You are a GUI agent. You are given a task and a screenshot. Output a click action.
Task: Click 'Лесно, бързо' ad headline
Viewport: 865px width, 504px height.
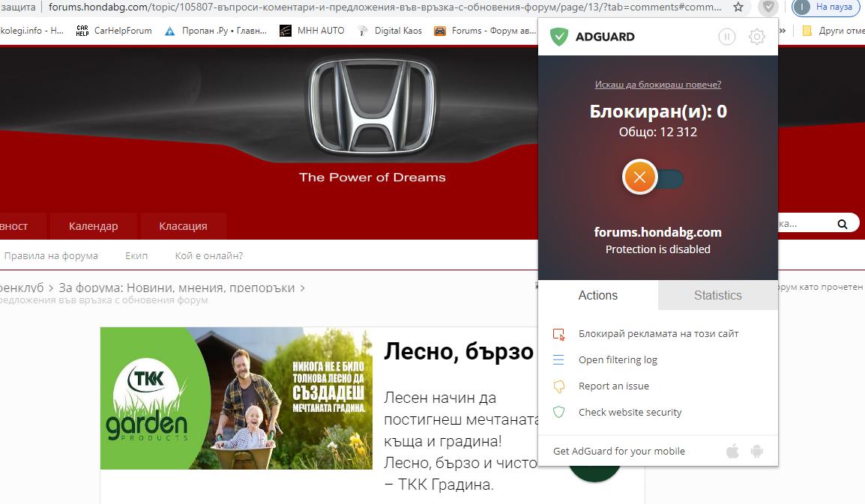click(459, 352)
